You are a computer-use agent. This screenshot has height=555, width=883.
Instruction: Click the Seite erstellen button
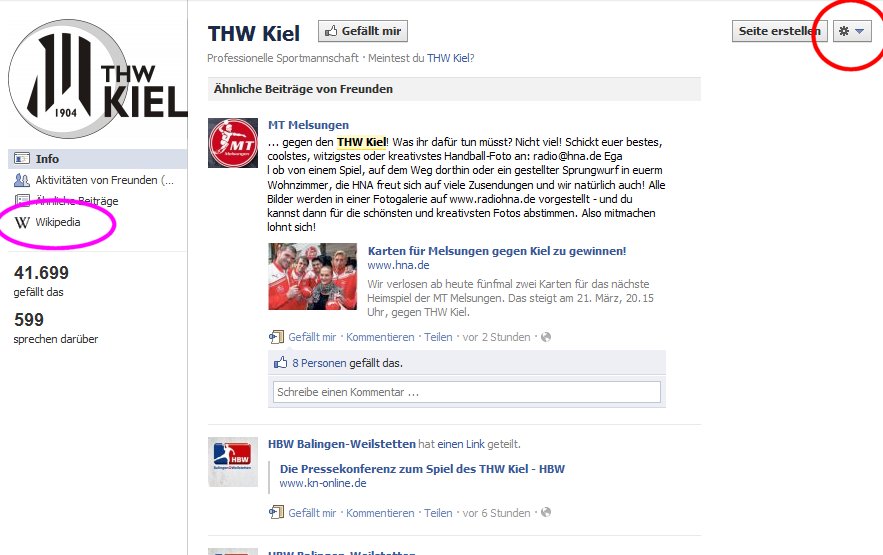(x=779, y=32)
